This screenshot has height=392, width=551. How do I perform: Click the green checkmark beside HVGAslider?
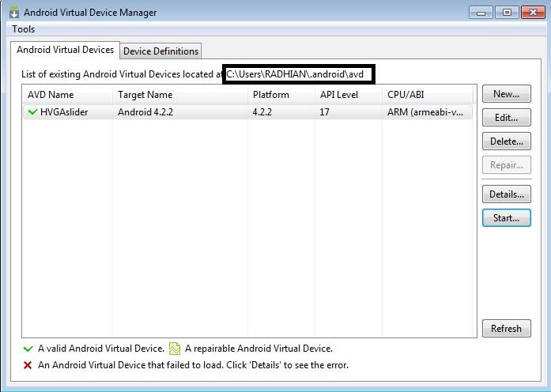[32, 112]
